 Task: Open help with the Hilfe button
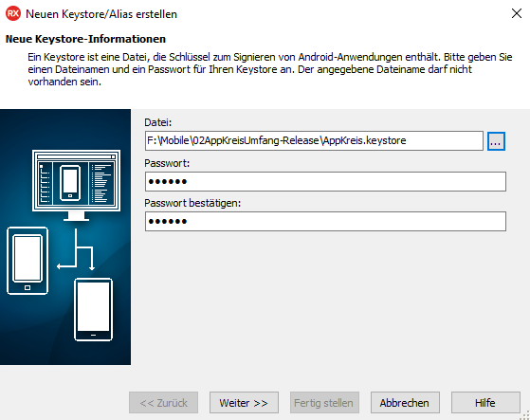pos(485,402)
